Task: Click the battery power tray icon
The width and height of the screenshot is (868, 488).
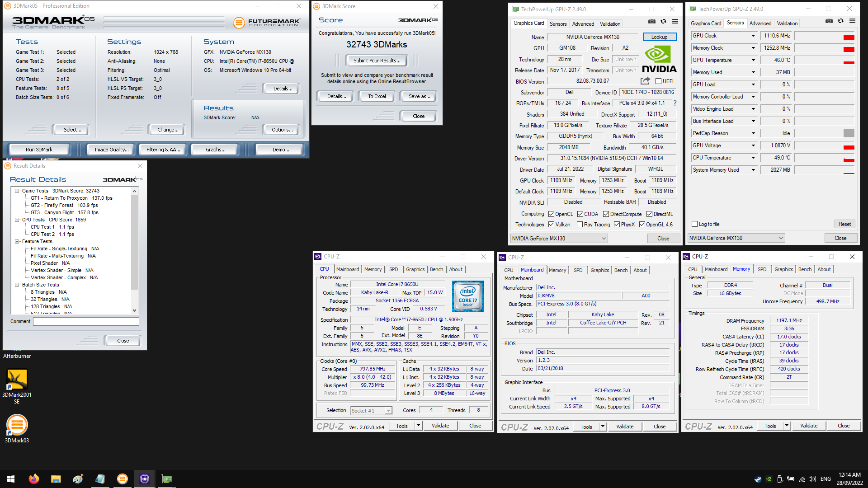Action: pyautogui.click(x=791, y=479)
